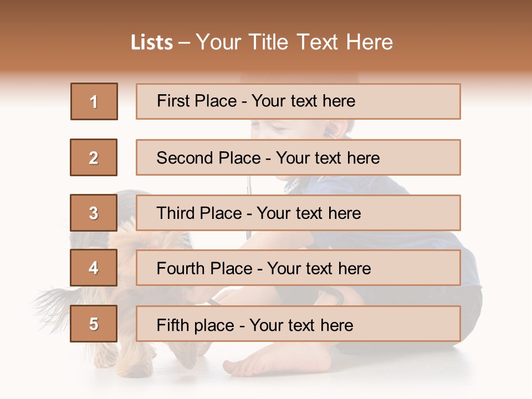The height and width of the screenshot is (399, 532).
Task: Click the Fourth Place text bar
Action: coord(298,268)
